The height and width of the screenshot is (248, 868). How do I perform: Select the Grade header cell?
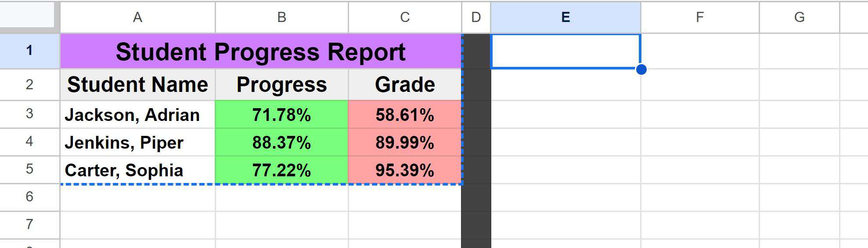405,84
